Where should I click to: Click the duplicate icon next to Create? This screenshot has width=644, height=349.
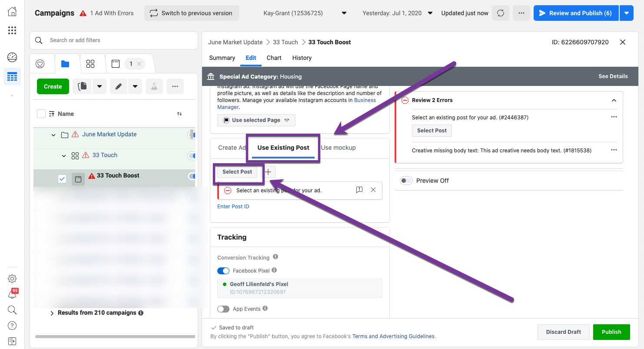coord(82,86)
